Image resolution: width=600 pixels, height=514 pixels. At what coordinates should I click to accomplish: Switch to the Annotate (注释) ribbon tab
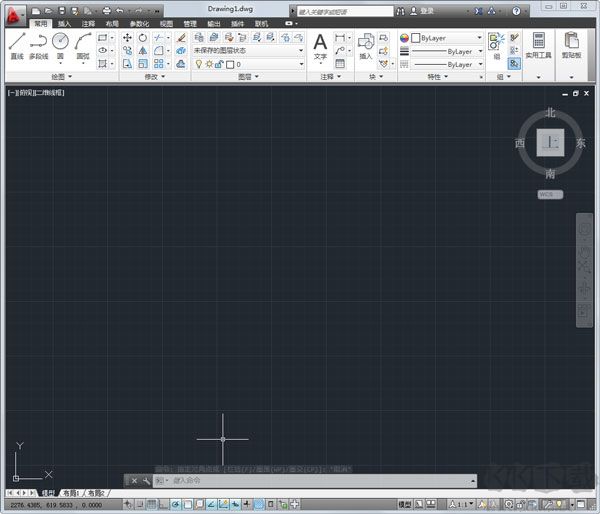[x=88, y=24]
